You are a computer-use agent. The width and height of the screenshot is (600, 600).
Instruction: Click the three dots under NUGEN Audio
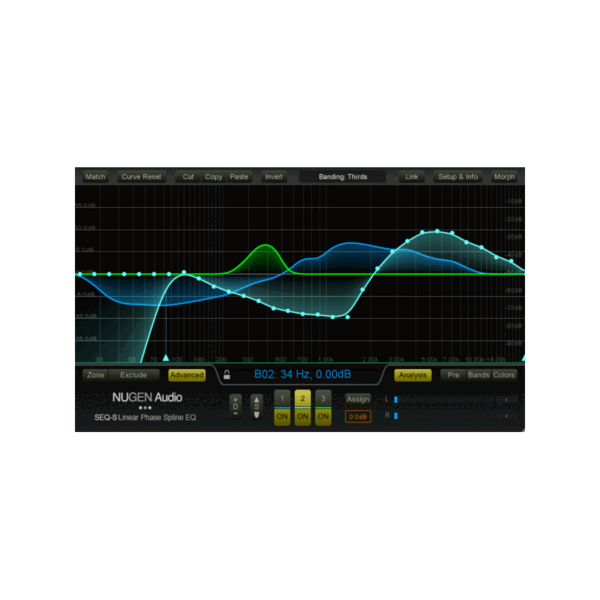pos(145,408)
